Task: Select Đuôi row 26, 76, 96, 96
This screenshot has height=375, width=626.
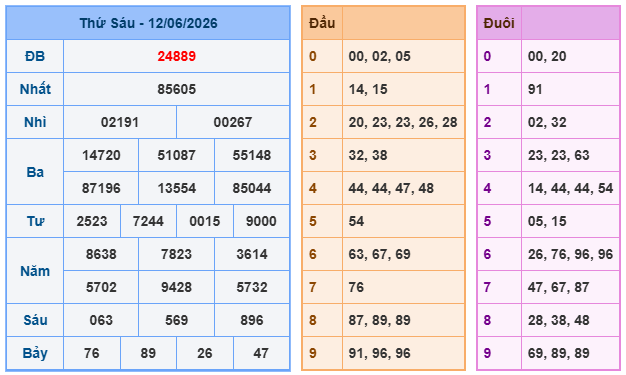Action: coord(571,254)
